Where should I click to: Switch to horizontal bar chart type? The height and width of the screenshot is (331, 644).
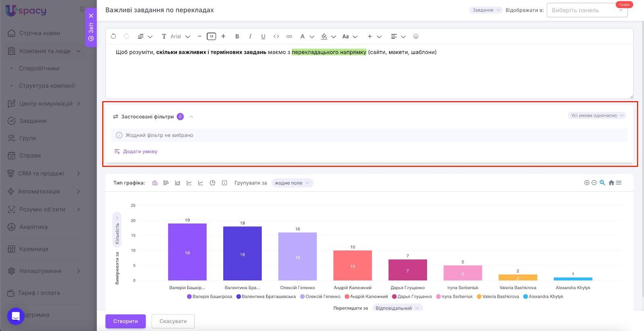(166, 183)
